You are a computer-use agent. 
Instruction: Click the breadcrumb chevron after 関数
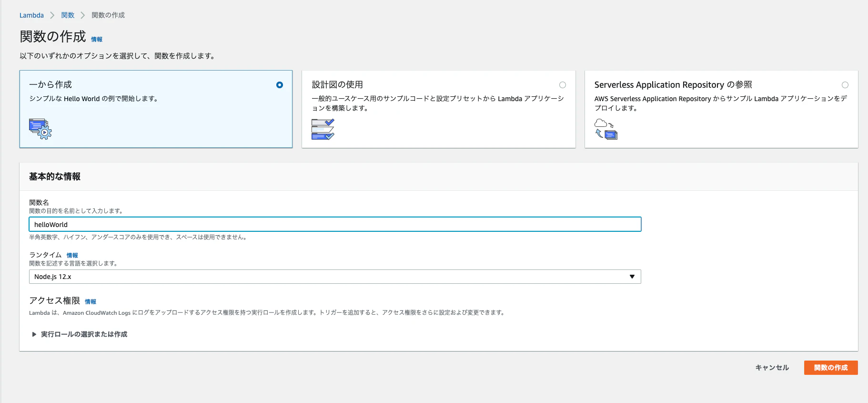pyautogui.click(x=83, y=15)
